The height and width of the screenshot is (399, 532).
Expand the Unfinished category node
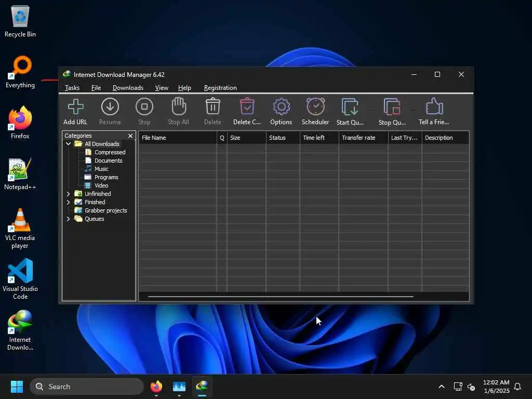pyautogui.click(x=68, y=194)
